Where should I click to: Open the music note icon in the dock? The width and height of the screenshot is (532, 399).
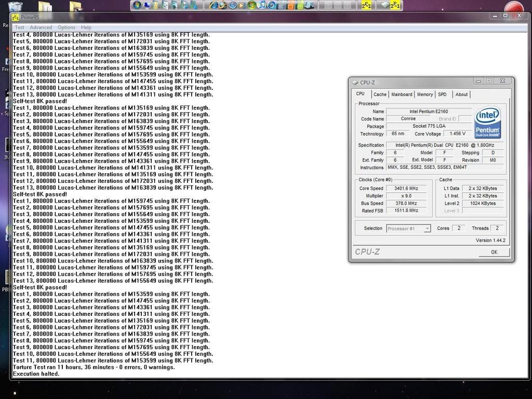click(262, 5)
